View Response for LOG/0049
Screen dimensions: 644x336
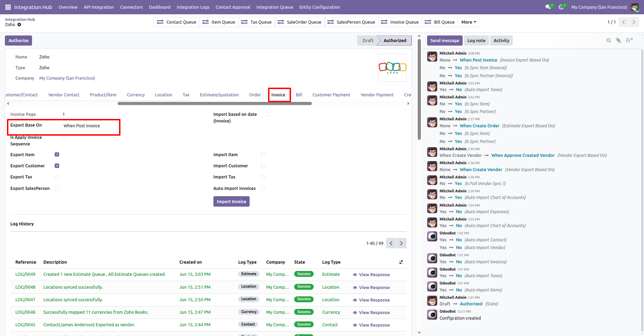point(371,275)
